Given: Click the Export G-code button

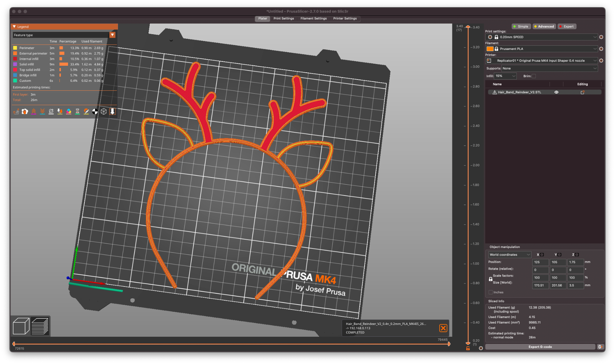Looking at the screenshot, I should 540,347.
